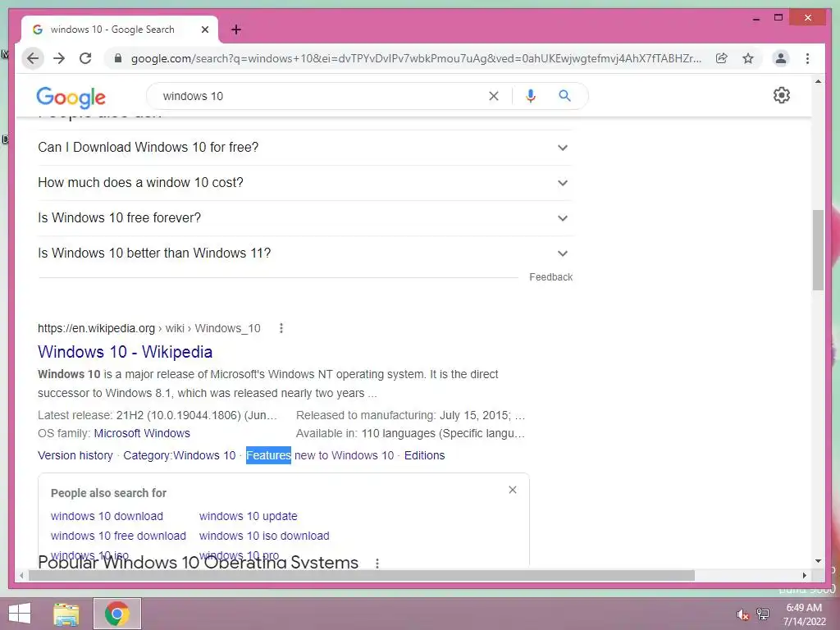
Task: Select the windows 10 - Google Search tab
Action: coord(120,30)
